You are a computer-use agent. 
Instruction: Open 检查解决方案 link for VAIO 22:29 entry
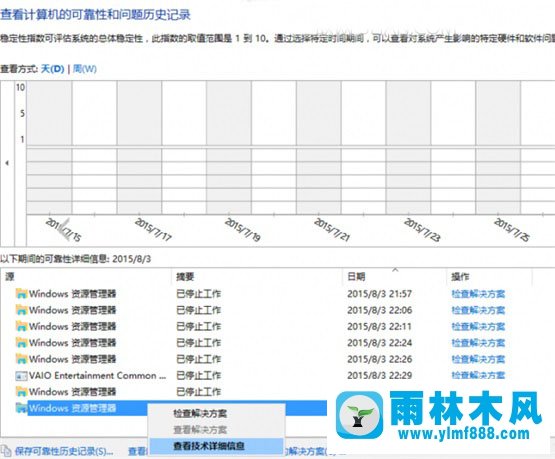(x=478, y=375)
